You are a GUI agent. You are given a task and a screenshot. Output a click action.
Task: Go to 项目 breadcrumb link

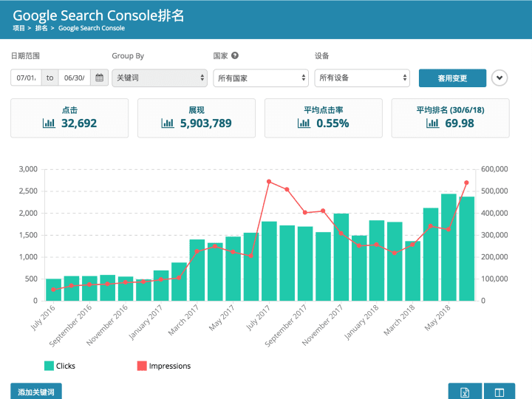click(x=18, y=28)
